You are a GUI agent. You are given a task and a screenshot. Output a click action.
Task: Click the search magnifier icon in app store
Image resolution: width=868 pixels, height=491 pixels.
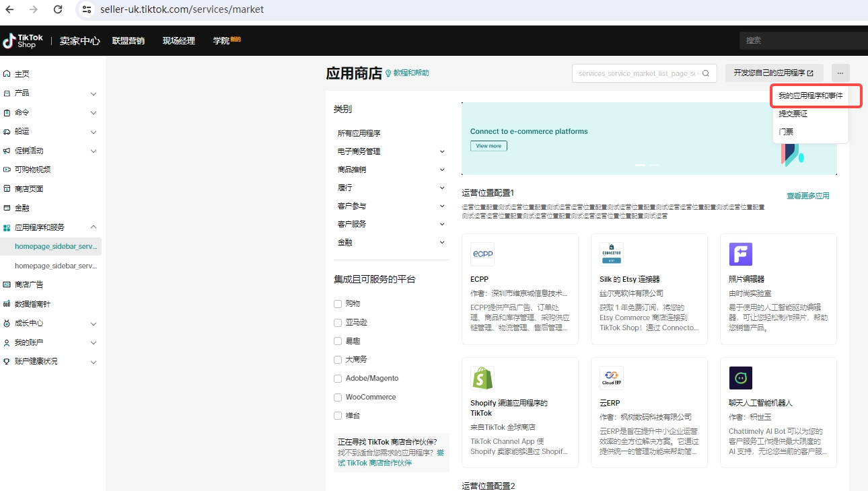[706, 73]
